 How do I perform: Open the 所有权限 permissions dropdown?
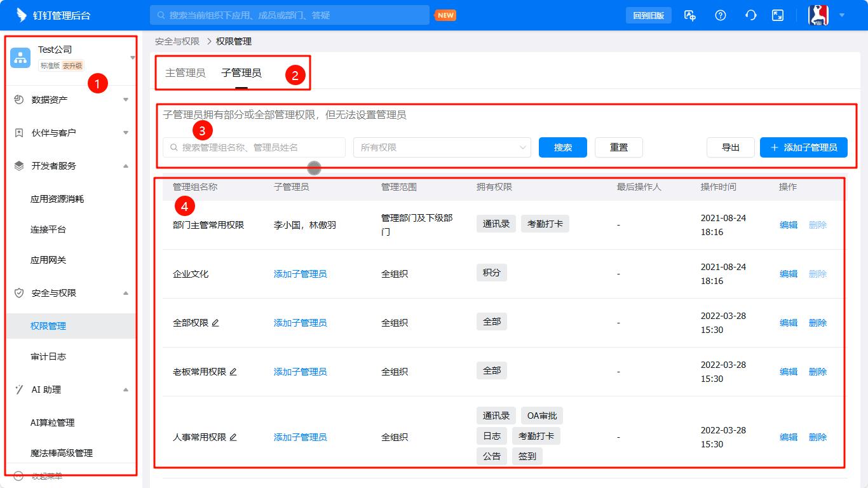442,147
